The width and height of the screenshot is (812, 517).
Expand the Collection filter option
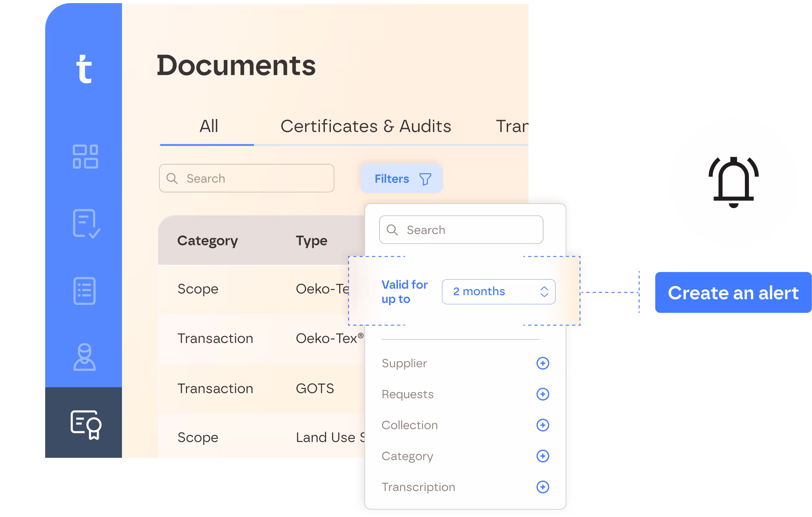point(542,425)
